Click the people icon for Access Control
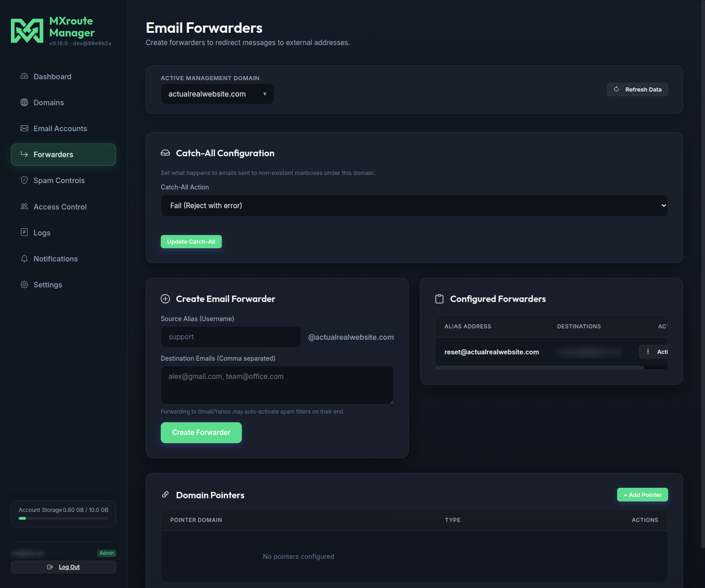The image size is (705, 588). coord(24,207)
